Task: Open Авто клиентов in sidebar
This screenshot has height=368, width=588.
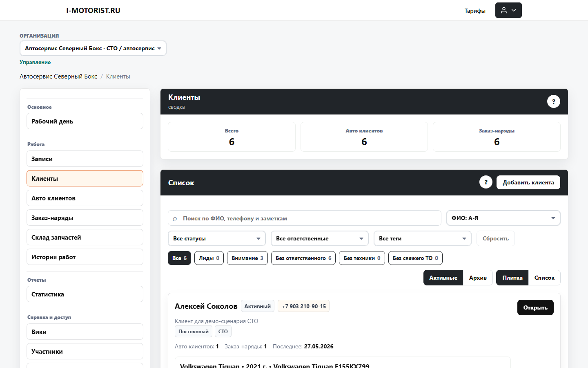Action: pos(85,198)
